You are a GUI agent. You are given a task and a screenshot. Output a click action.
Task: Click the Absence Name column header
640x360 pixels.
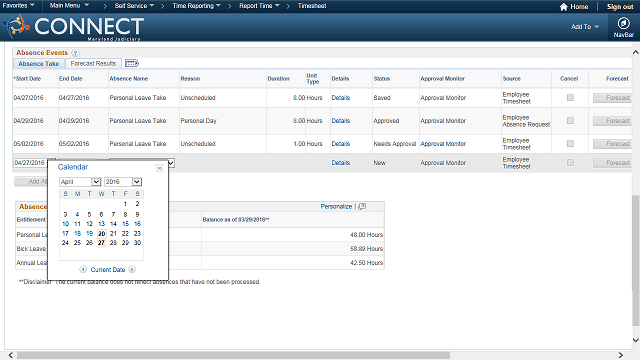click(129, 79)
